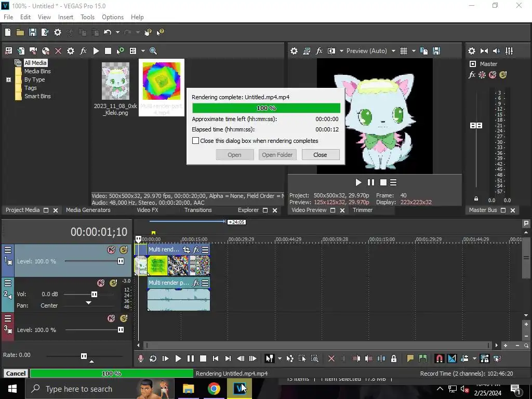Switch to the Media Generators tab
Viewport: 532px width, 399px height.
pos(88,210)
